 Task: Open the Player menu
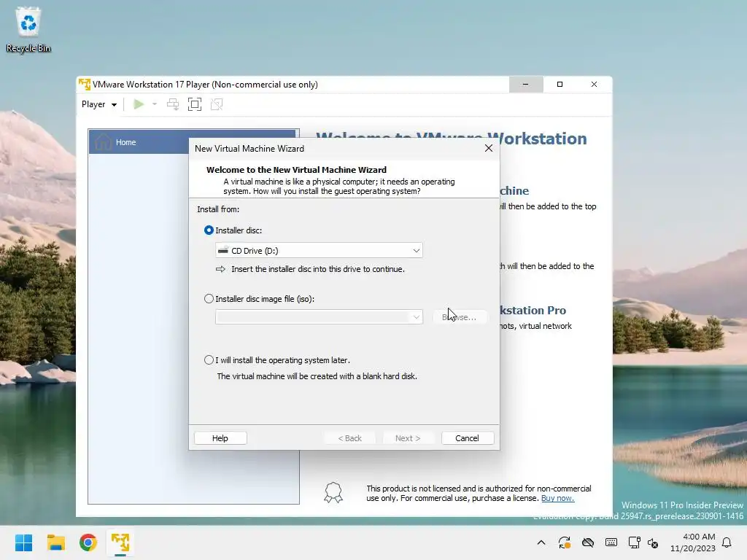click(x=99, y=104)
